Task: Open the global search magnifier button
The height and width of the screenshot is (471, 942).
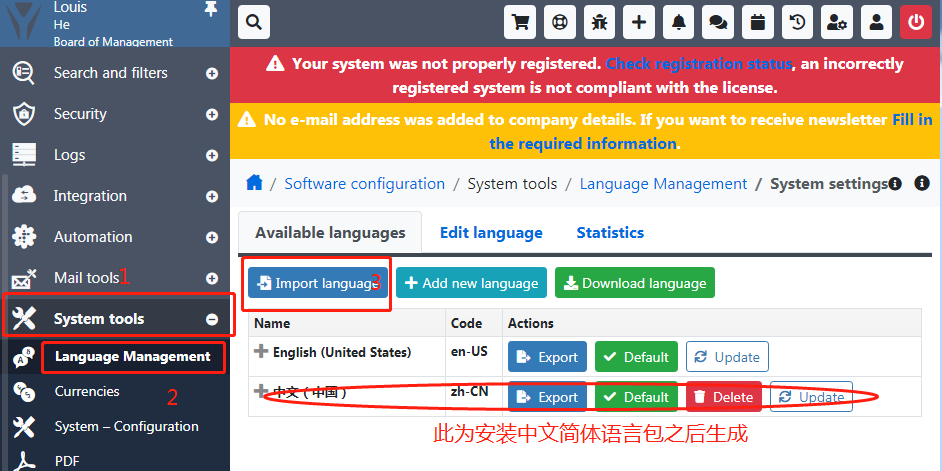Action: (x=254, y=23)
